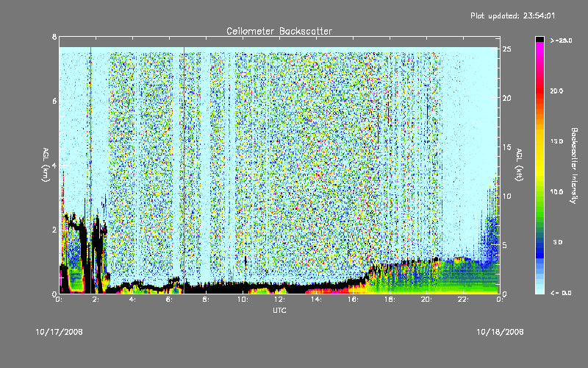Click the vertical gray line near 6:50 UTC

point(184,170)
